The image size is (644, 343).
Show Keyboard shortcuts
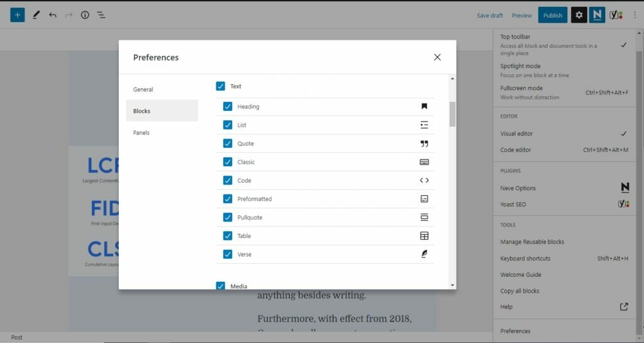pyautogui.click(x=564, y=259)
